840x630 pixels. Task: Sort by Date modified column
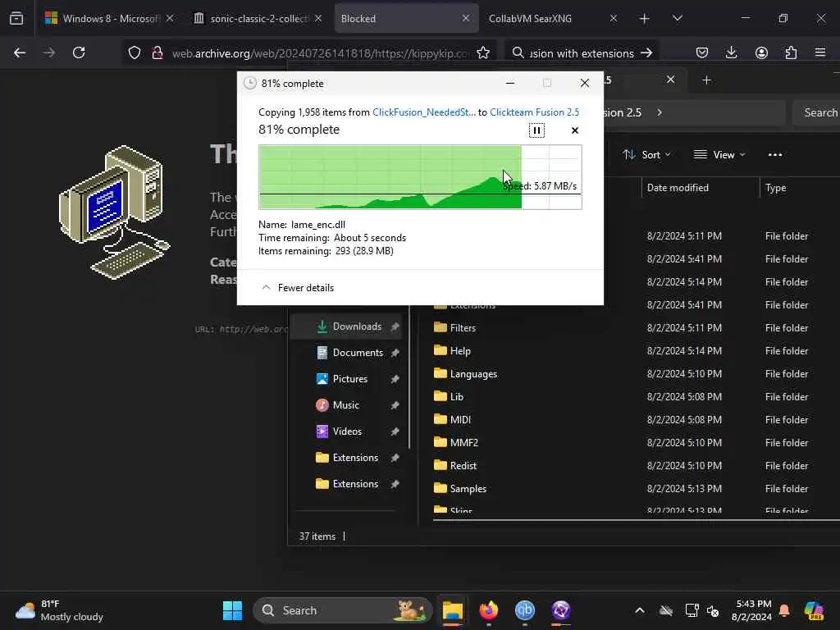[678, 188]
